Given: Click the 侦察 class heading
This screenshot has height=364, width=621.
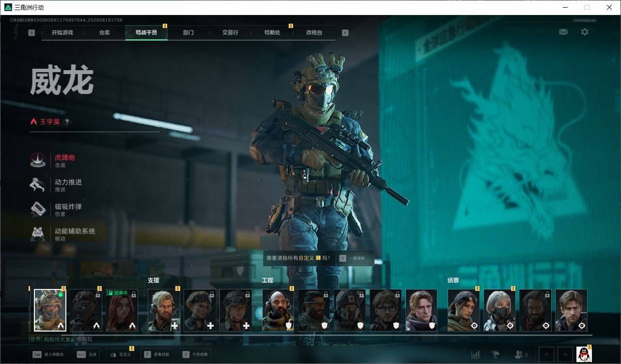Looking at the screenshot, I should (453, 280).
